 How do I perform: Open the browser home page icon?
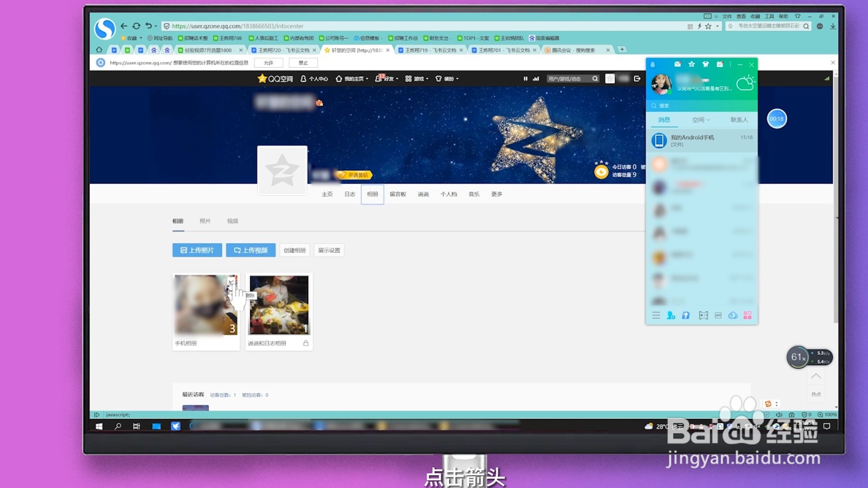pos(99,49)
